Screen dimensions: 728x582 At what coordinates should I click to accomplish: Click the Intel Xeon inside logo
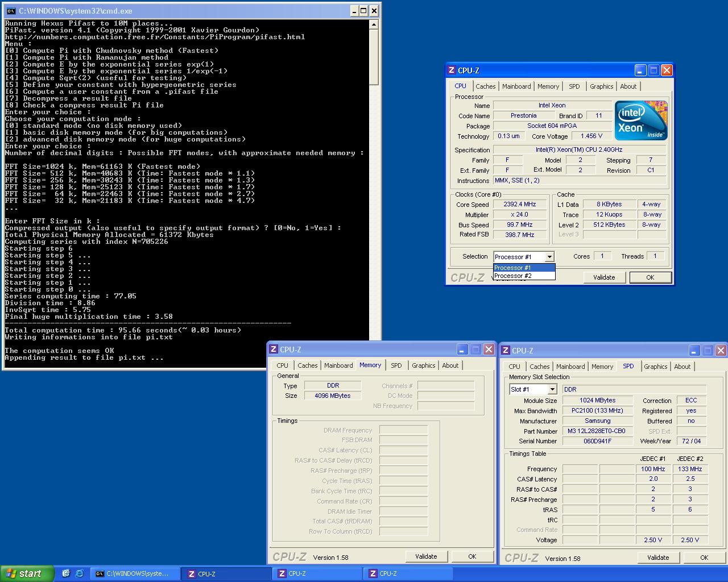point(641,120)
